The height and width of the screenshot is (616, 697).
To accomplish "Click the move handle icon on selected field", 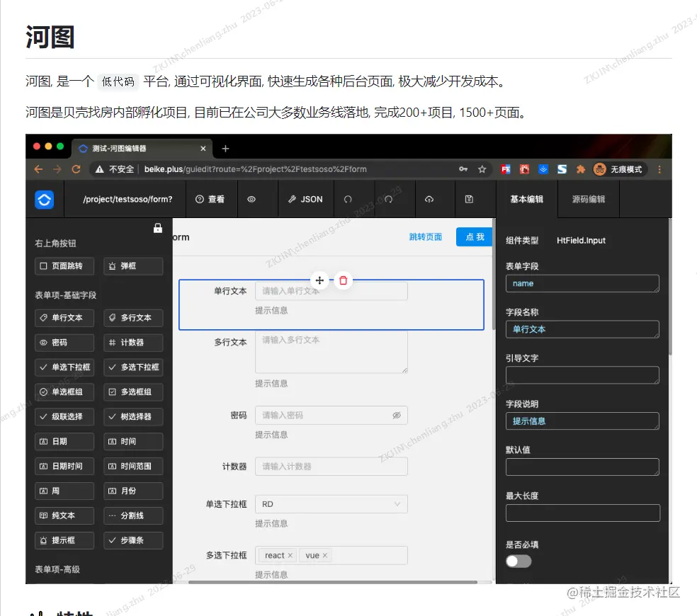I will click(x=319, y=280).
